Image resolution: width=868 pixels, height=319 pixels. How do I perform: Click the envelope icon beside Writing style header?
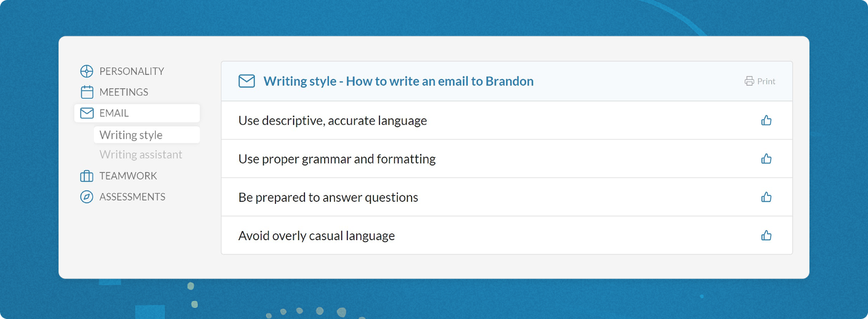pos(246,81)
